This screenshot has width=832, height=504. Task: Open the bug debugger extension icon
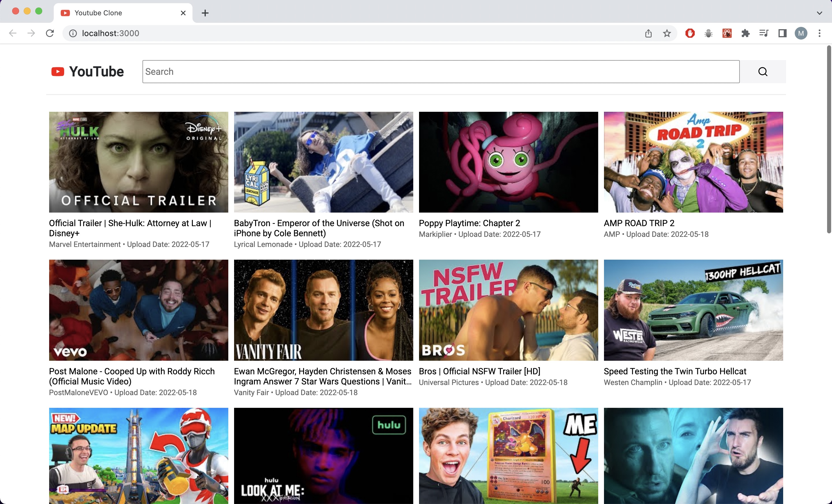tap(708, 33)
